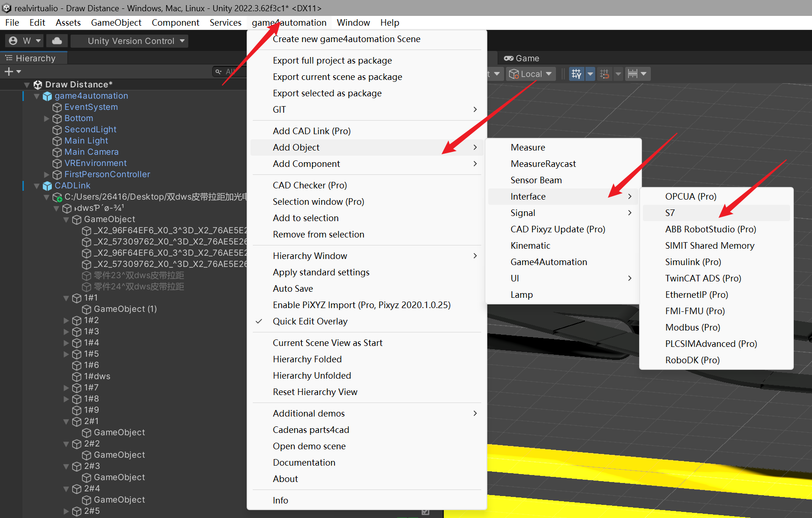
Task: Choose SIMIT Shared Memory interface
Action: (716, 245)
